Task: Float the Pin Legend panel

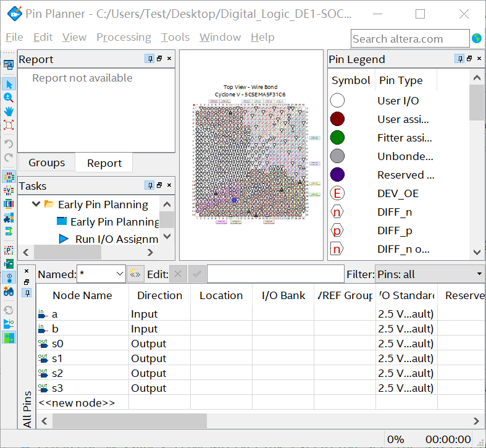Action: click(x=469, y=58)
